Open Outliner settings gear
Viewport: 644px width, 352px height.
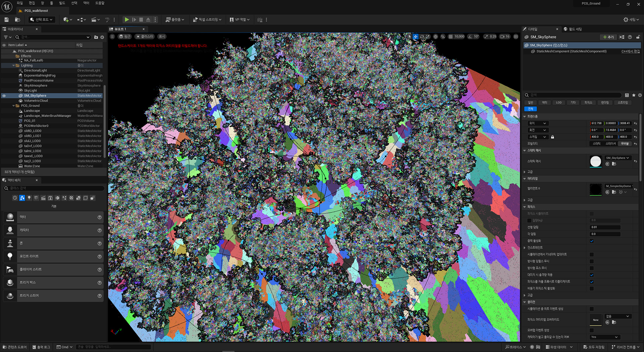102,37
